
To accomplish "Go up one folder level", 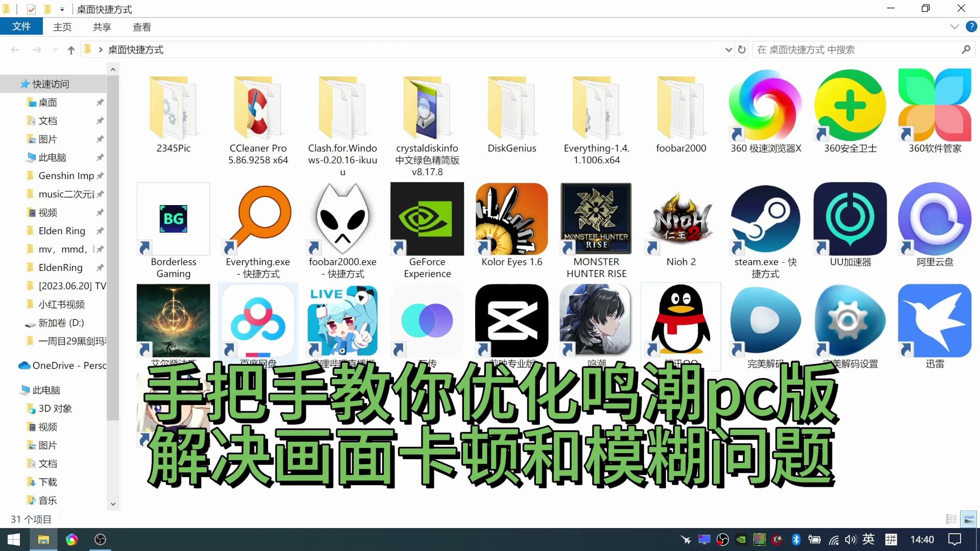I will pos(71,50).
